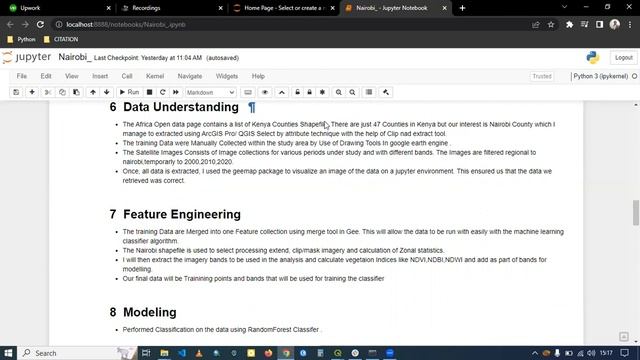Click the page's vertical scrollbar thumb
Screen dimensions: 640x360
point(636,212)
